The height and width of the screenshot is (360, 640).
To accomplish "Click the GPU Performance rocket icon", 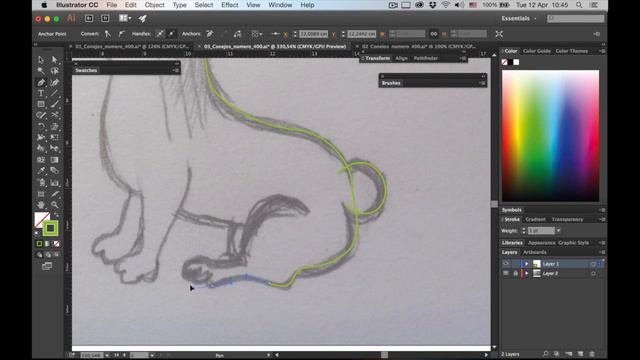I will [142, 18].
